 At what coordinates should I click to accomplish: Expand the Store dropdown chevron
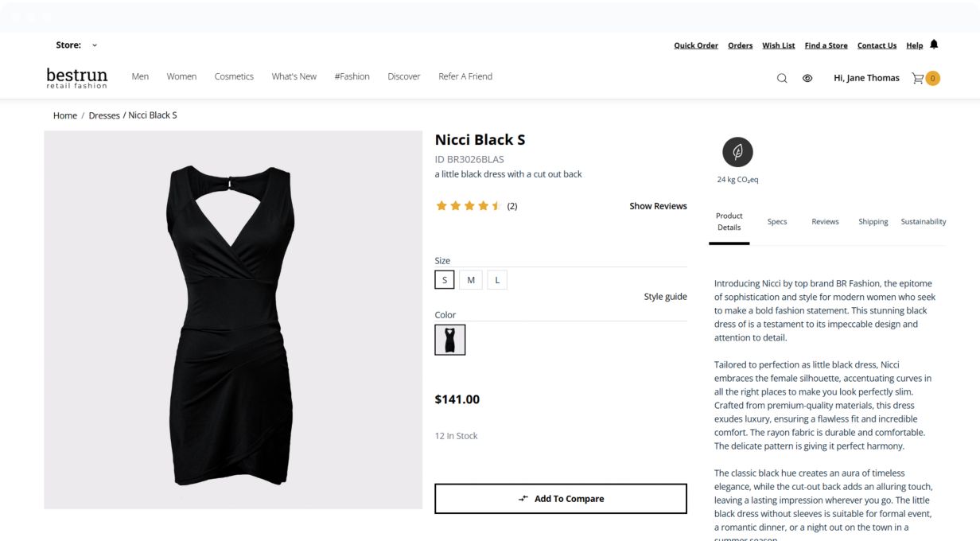click(95, 45)
